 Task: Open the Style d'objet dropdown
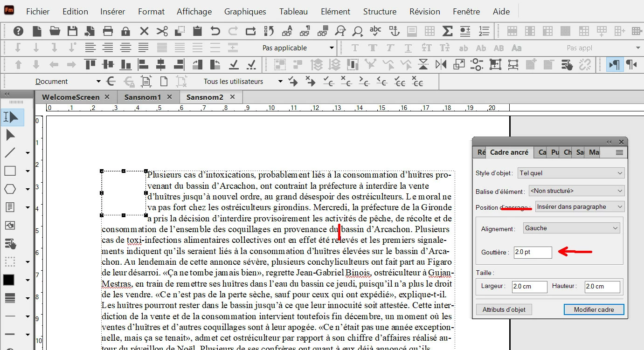(571, 173)
